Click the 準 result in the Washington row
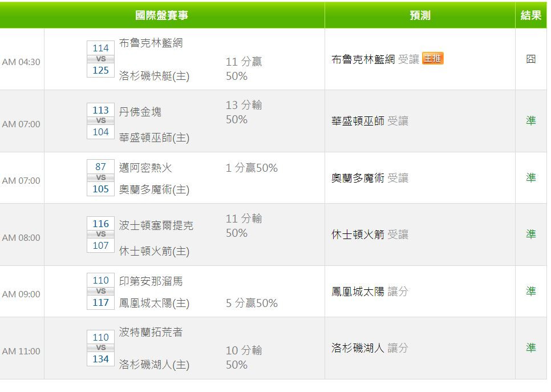The width and height of the screenshot is (551, 392). (x=530, y=120)
